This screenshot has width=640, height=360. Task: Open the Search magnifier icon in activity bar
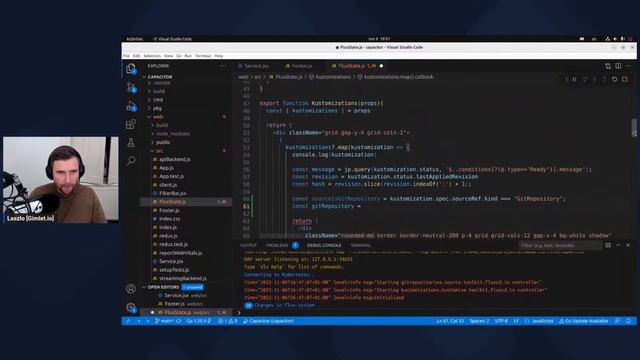pyautogui.click(x=131, y=160)
